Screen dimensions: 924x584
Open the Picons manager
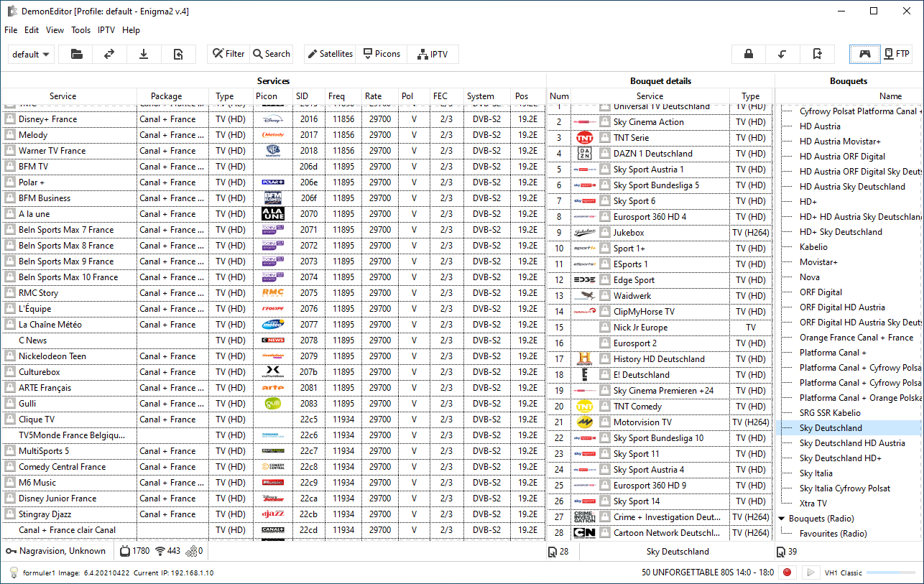pyautogui.click(x=382, y=54)
